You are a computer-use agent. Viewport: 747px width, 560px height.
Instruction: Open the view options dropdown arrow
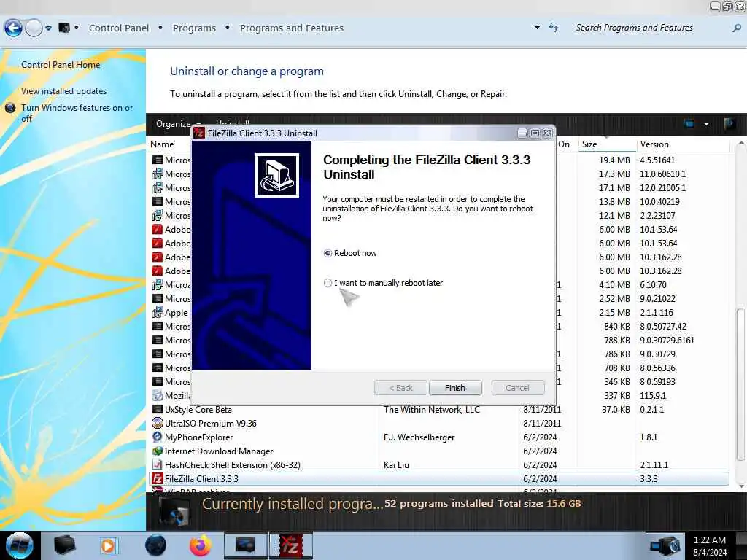(706, 124)
